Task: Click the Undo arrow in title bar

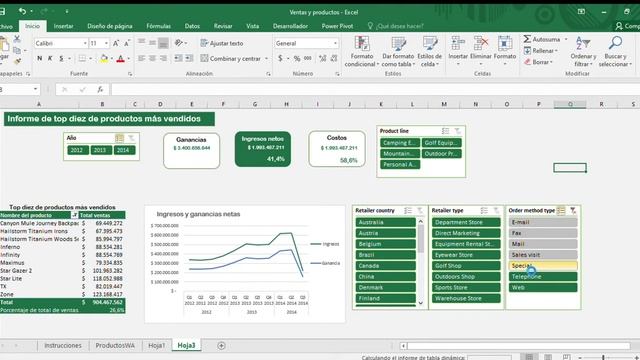Action: point(22,11)
